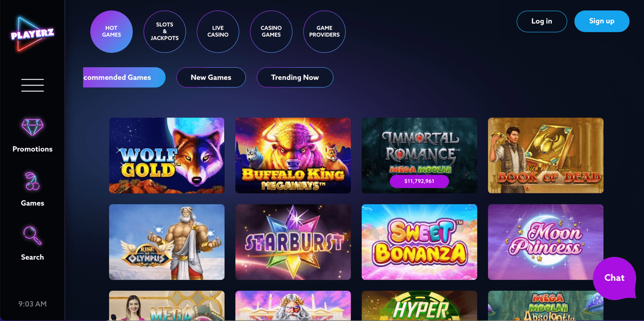Open the Live Casino category
This screenshot has width=644, height=321.
coord(218,31)
